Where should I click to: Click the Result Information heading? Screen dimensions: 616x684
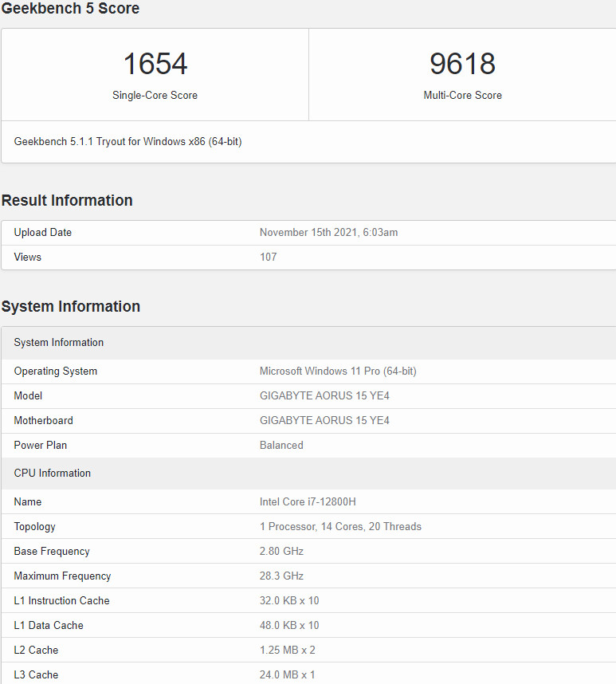click(x=67, y=200)
